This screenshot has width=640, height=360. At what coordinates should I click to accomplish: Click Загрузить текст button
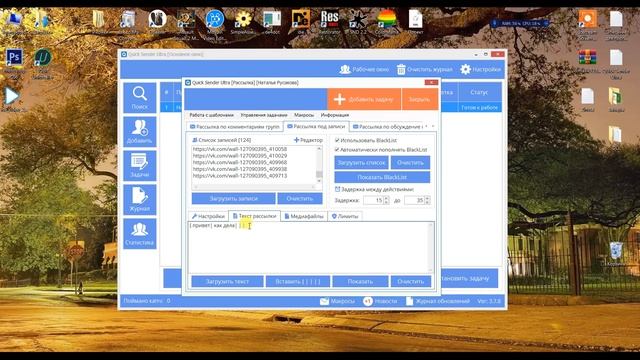(x=227, y=282)
